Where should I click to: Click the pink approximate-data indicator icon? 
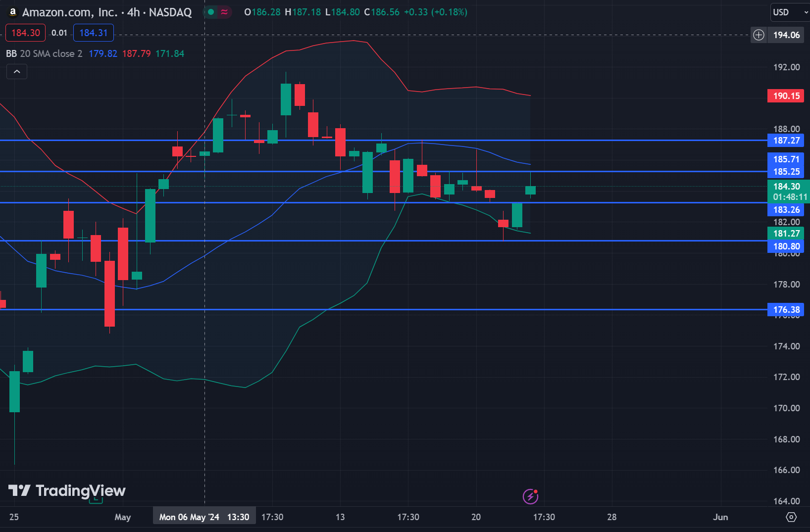tap(224, 12)
